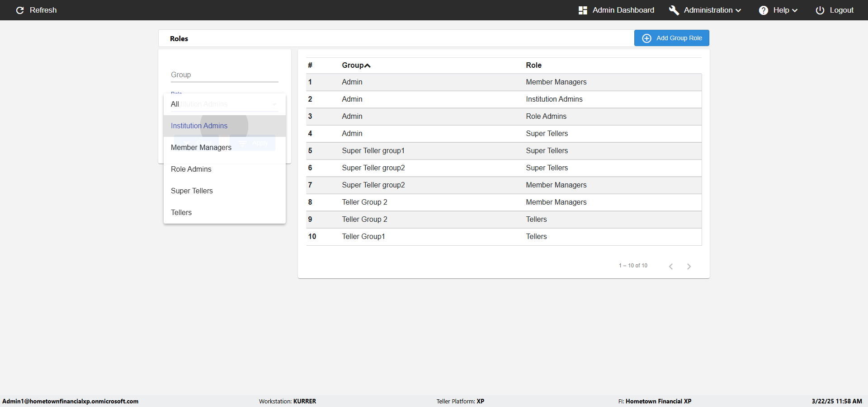This screenshot has height=407, width=868.
Task: Click the date and time in status bar
Action: [837, 401]
